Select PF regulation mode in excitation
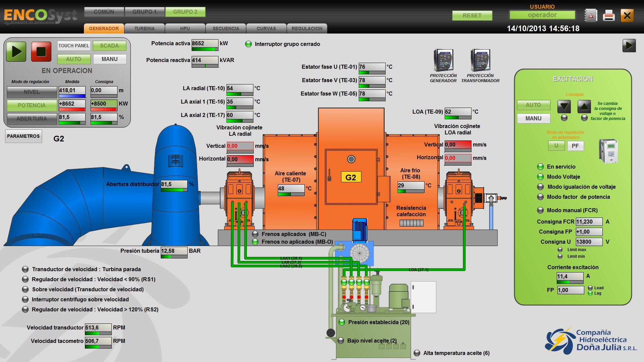 [x=575, y=146]
